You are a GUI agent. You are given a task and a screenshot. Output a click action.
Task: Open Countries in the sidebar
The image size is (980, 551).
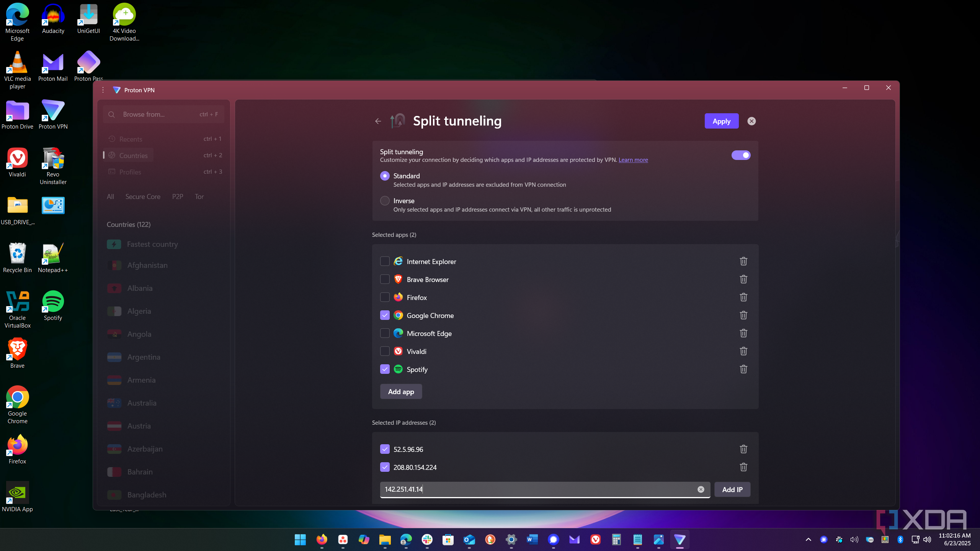coord(164,155)
